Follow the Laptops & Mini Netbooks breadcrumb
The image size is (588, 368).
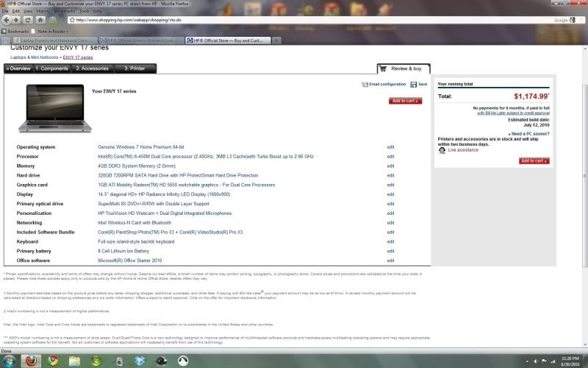coord(34,57)
